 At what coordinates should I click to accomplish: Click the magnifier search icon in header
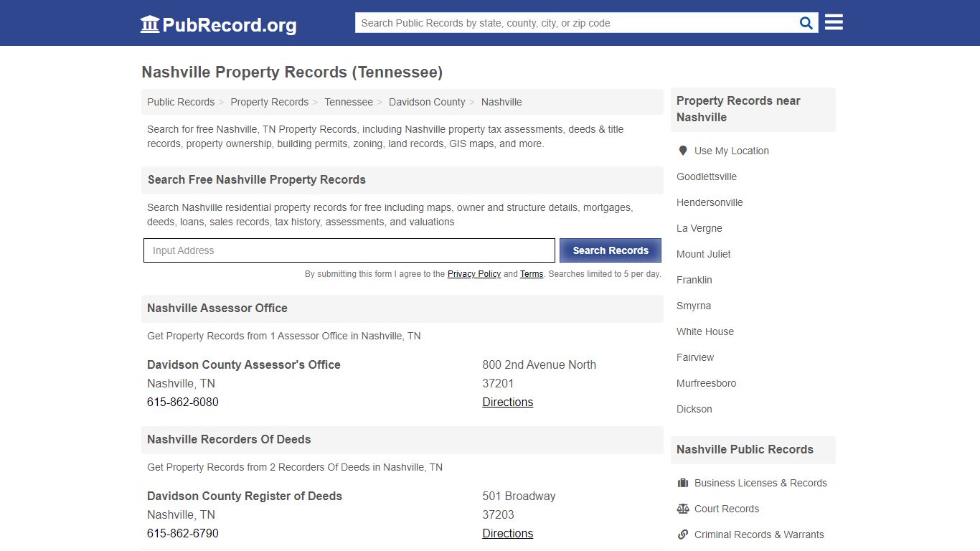(806, 23)
